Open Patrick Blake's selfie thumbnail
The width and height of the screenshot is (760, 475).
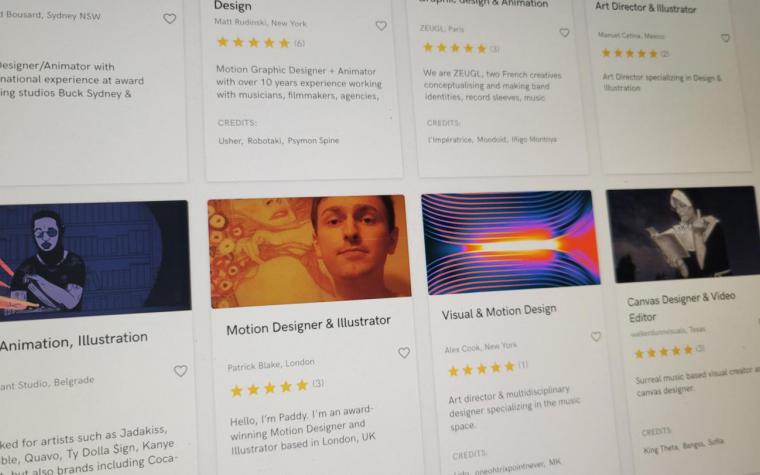[309, 251]
